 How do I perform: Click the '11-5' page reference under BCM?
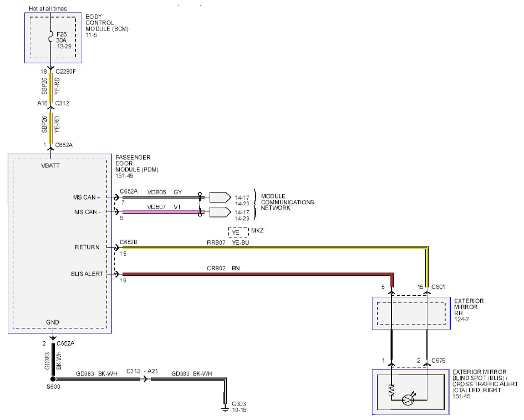tap(91, 35)
